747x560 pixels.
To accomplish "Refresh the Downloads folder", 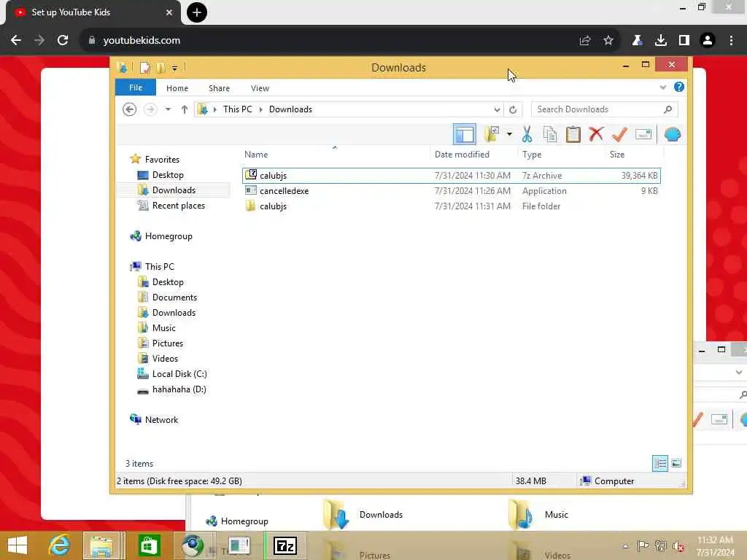I will [513, 109].
